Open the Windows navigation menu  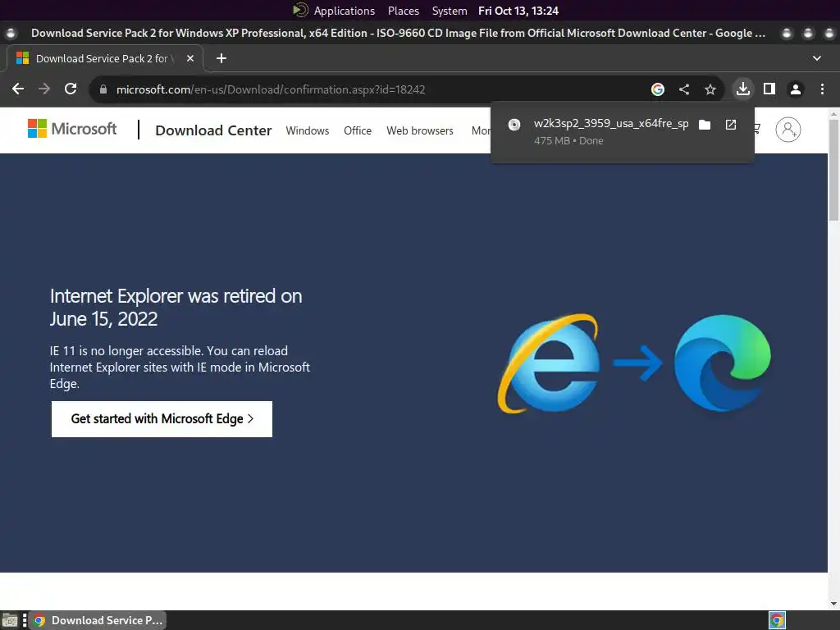click(308, 130)
